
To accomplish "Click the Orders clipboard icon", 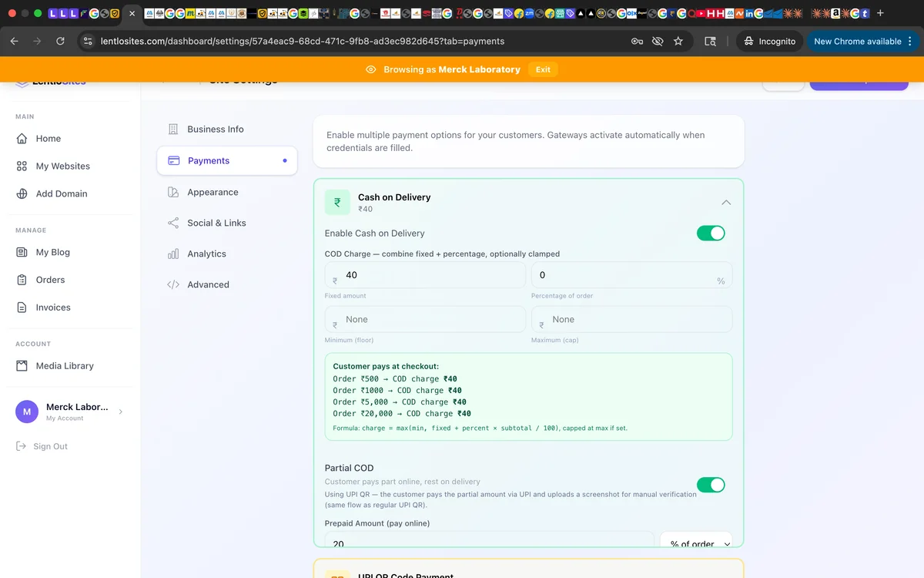I will [22, 280].
